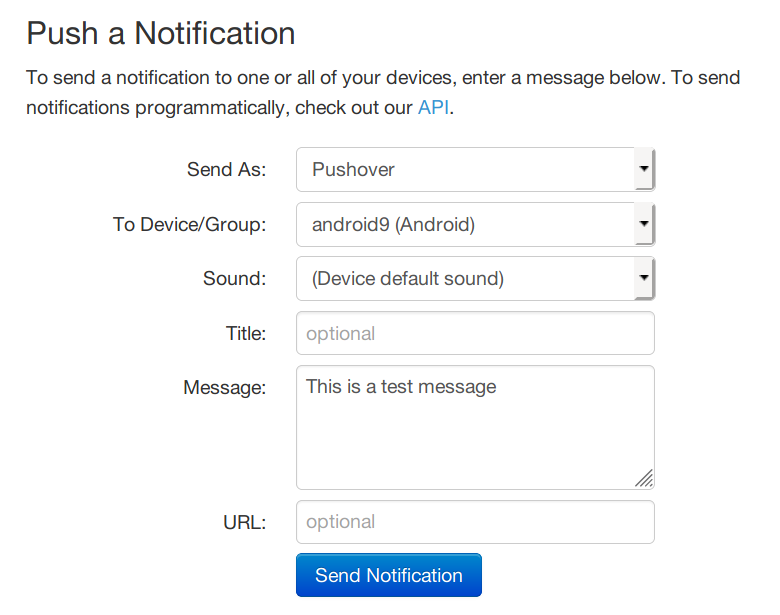This screenshot has width=780, height=615.
Task: Click the "URL:" field label
Action: [244, 522]
